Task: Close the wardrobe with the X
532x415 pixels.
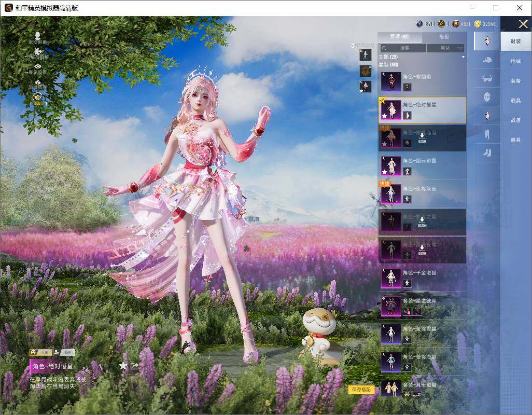Action: point(523,24)
